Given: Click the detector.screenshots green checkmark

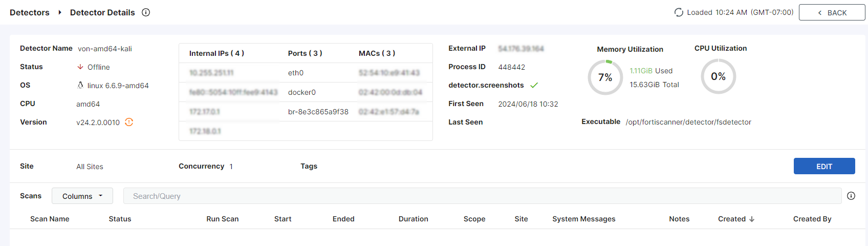Looking at the screenshot, I should point(534,85).
